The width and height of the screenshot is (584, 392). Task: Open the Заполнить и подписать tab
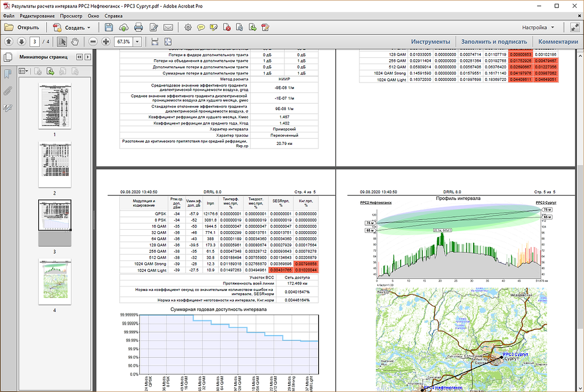coord(494,42)
